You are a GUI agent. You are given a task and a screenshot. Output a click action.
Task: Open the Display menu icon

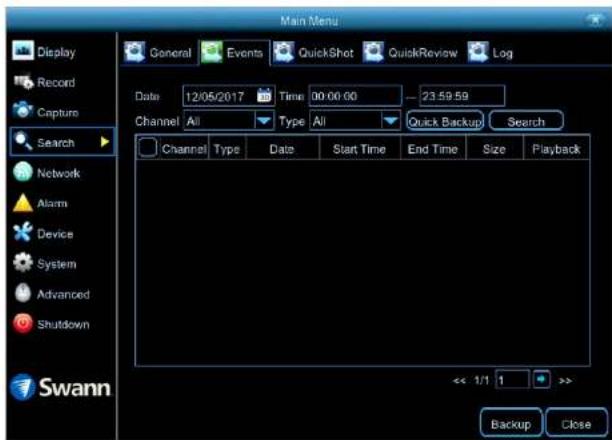coord(23,51)
